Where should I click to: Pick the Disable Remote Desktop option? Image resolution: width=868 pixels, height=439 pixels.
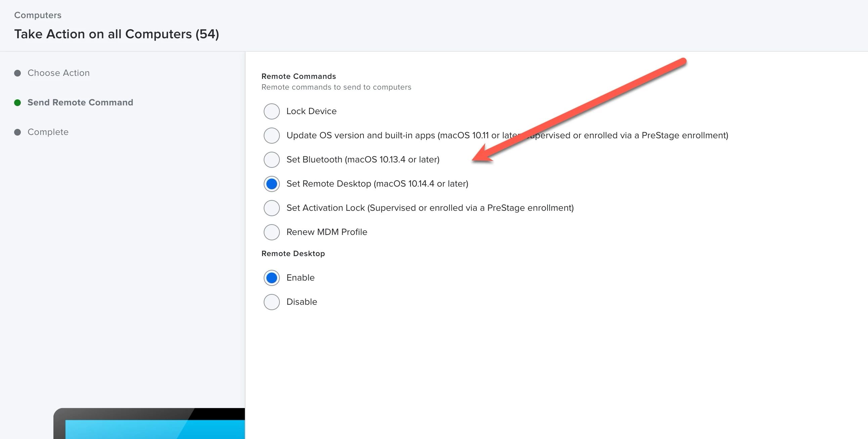point(272,302)
